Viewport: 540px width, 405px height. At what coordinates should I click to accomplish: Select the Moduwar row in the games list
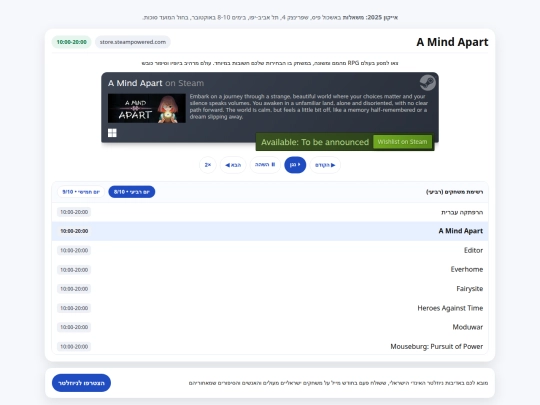(x=270, y=327)
